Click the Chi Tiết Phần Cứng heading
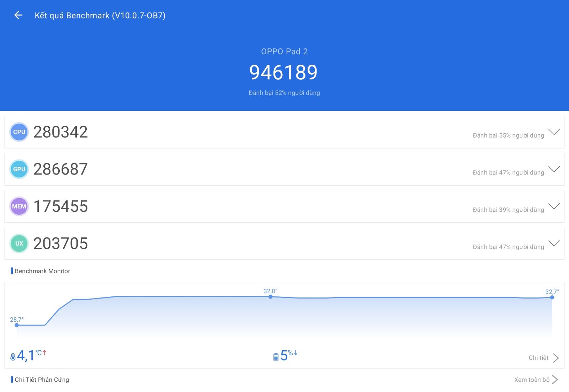 coord(42,380)
